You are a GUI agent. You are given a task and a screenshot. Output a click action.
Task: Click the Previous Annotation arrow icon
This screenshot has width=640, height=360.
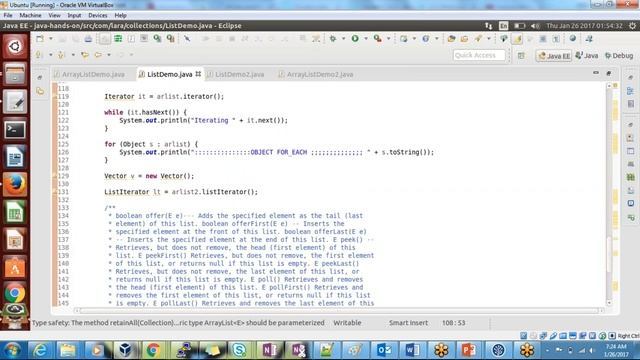click(61, 55)
